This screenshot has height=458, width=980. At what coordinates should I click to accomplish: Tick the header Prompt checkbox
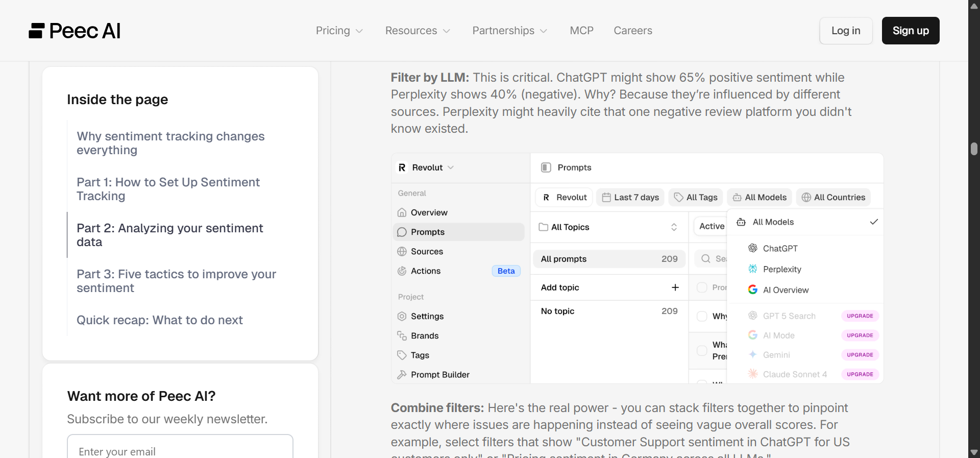[702, 287]
